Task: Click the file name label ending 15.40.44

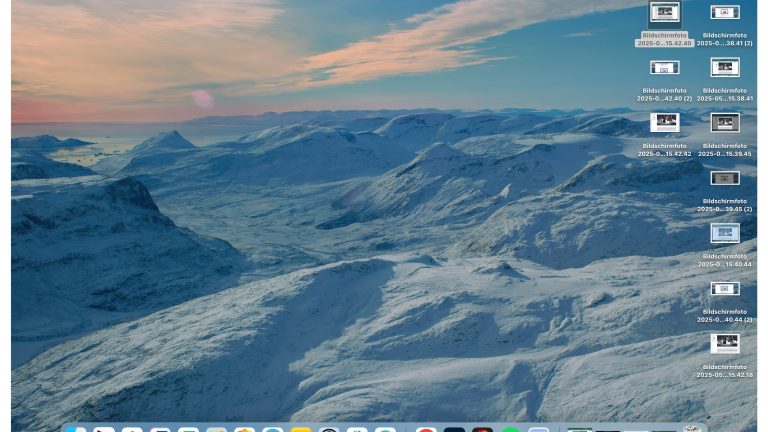Action: pos(725,260)
